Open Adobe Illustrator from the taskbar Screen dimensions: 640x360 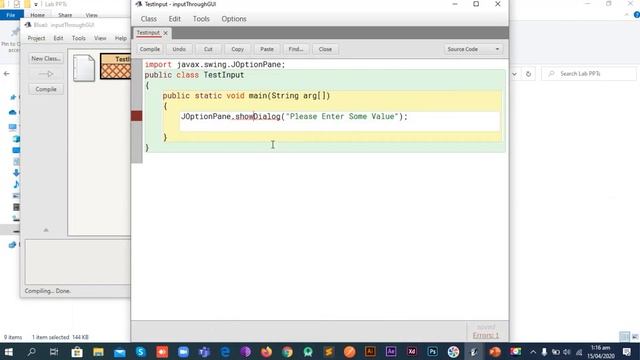(x=370, y=351)
